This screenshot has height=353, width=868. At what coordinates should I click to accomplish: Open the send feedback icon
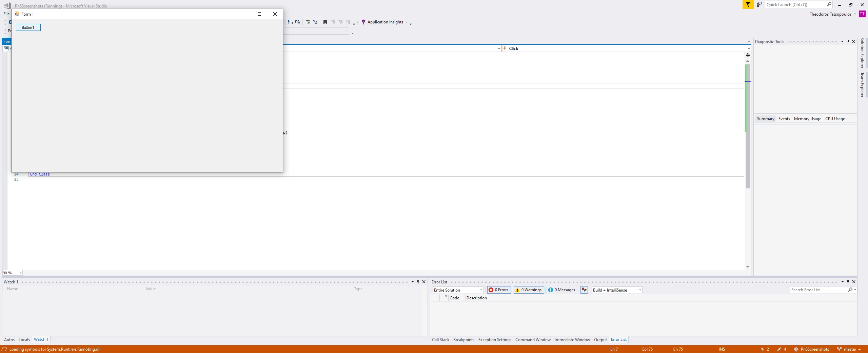[759, 4]
